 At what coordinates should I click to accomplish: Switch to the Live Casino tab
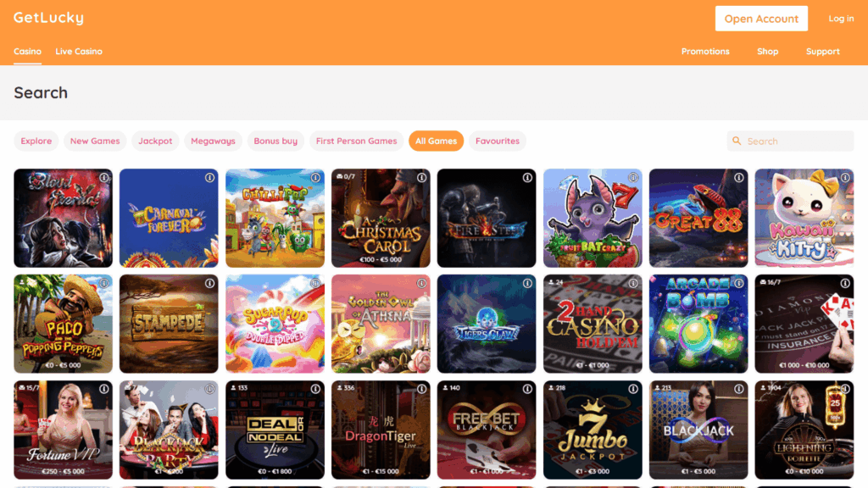79,52
